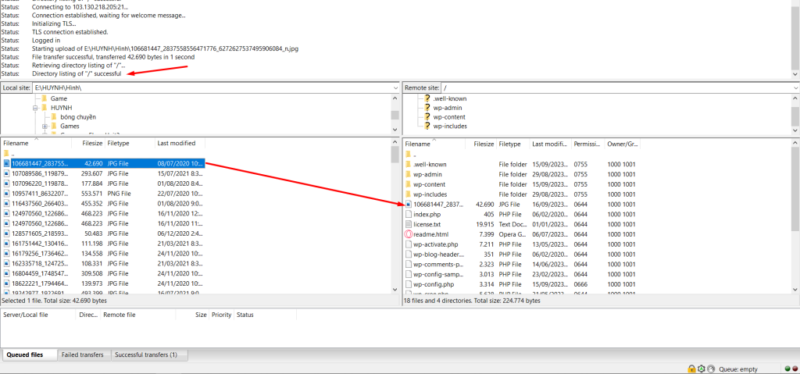The height and width of the screenshot is (374, 800).
Task: Click the Opera icon beside readme.html
Action: click(x=408, y=234)
